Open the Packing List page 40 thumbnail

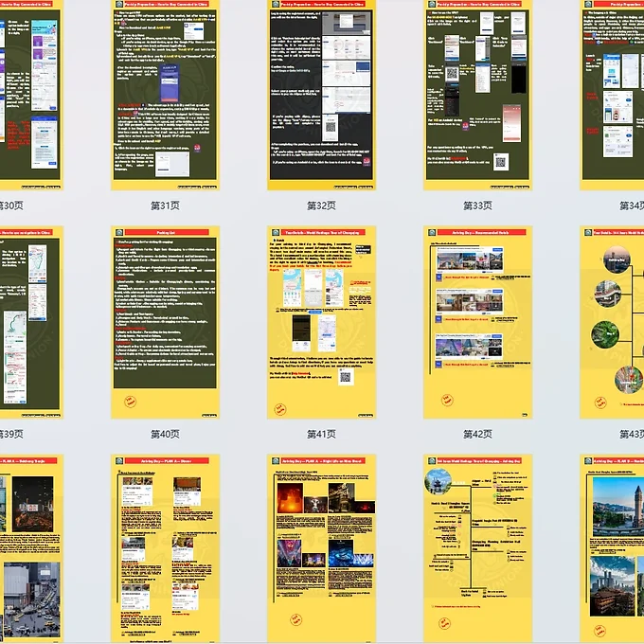point(165,322)
